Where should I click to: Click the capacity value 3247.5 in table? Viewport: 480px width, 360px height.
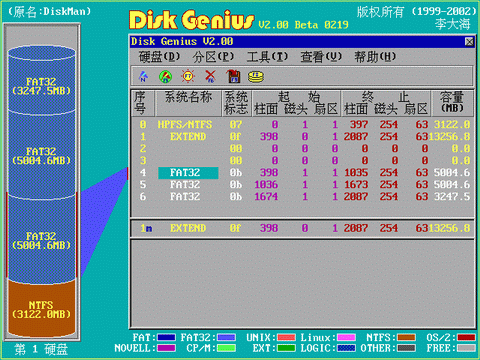(452, 197)
